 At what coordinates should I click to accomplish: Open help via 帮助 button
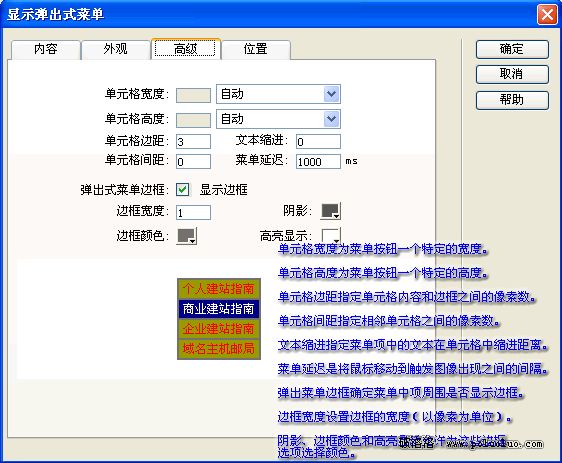(x=512, y=100)
